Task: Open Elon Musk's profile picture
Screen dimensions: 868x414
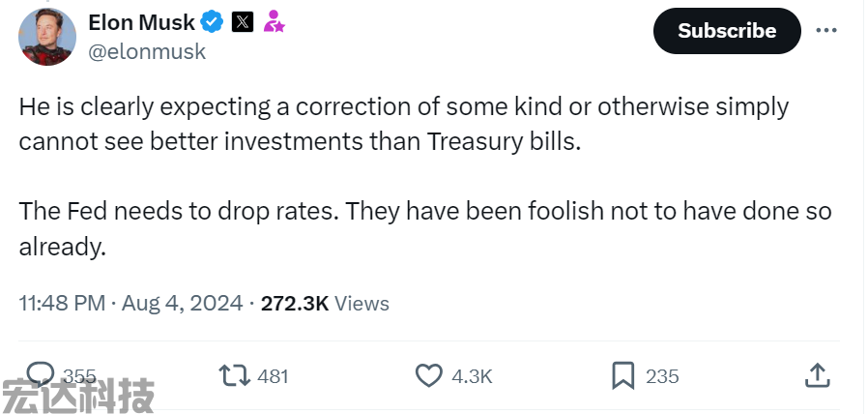Action: click(x=47, y=37)
